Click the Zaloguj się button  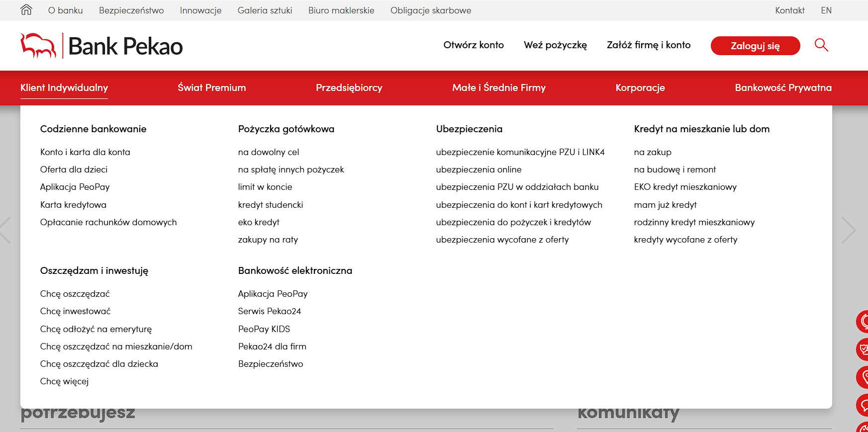pos(755,46)
